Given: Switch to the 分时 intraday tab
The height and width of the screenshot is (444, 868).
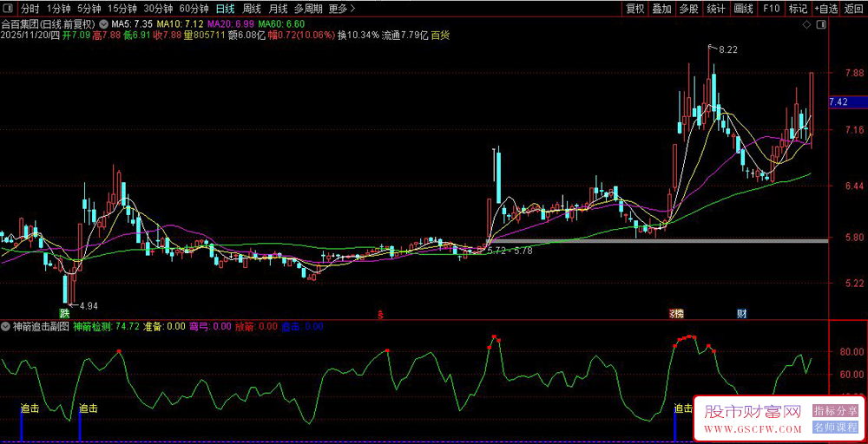Looking at the screenshot, I should point(30,9).
